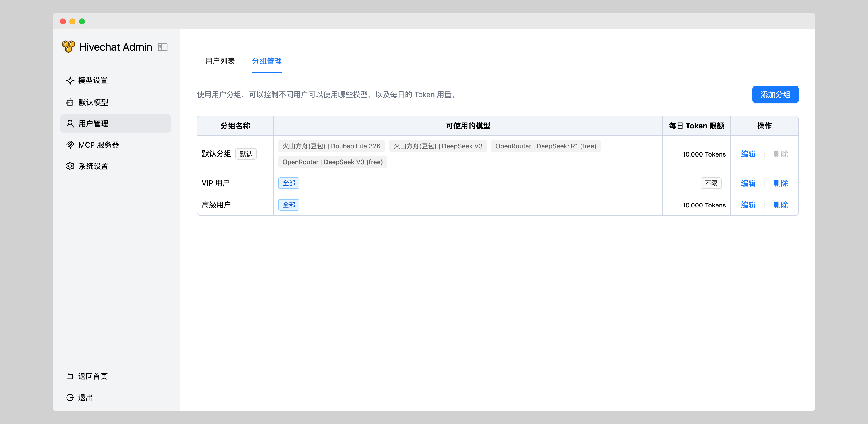Open MCP 服务器 menu item
The image size is (868, 424).
point(99,145)
